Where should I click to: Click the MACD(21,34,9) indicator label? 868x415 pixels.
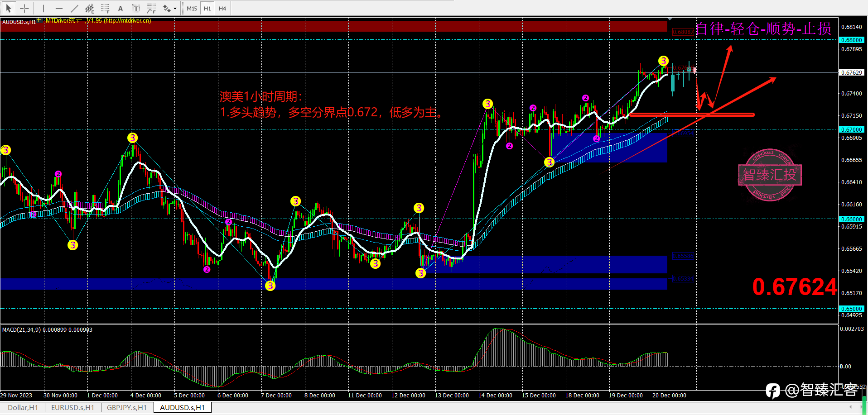pyautogui.click(x=47, y=329)
